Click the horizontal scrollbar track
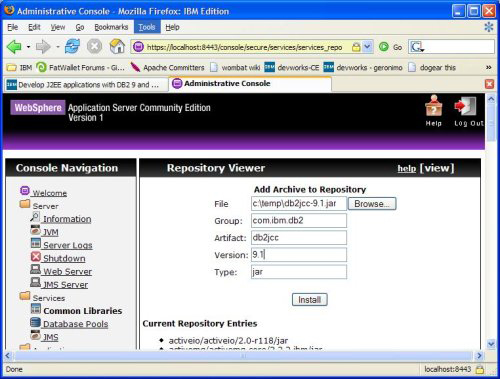 (244, 356)
